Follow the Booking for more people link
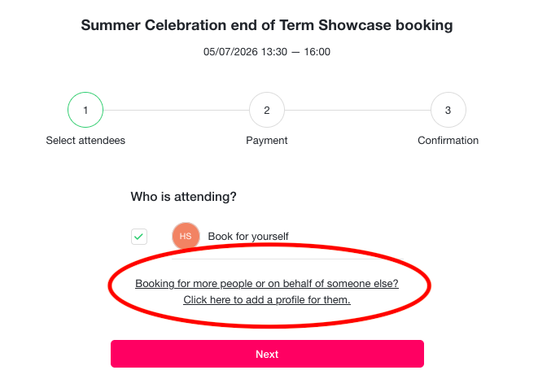Image resolution: width=538 pixels, height=392 pixels. (x=267, y=284)
